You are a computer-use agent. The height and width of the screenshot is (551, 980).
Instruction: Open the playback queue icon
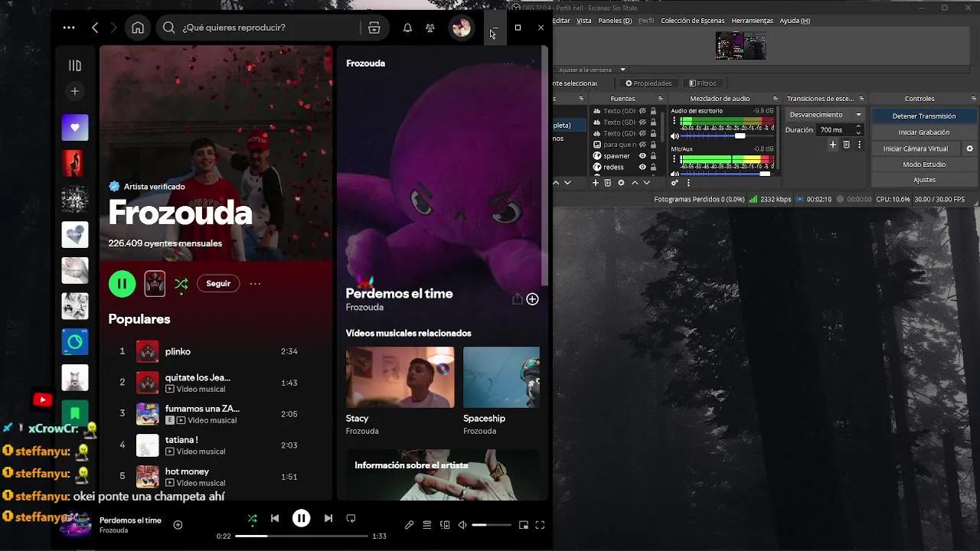[427, 525]
